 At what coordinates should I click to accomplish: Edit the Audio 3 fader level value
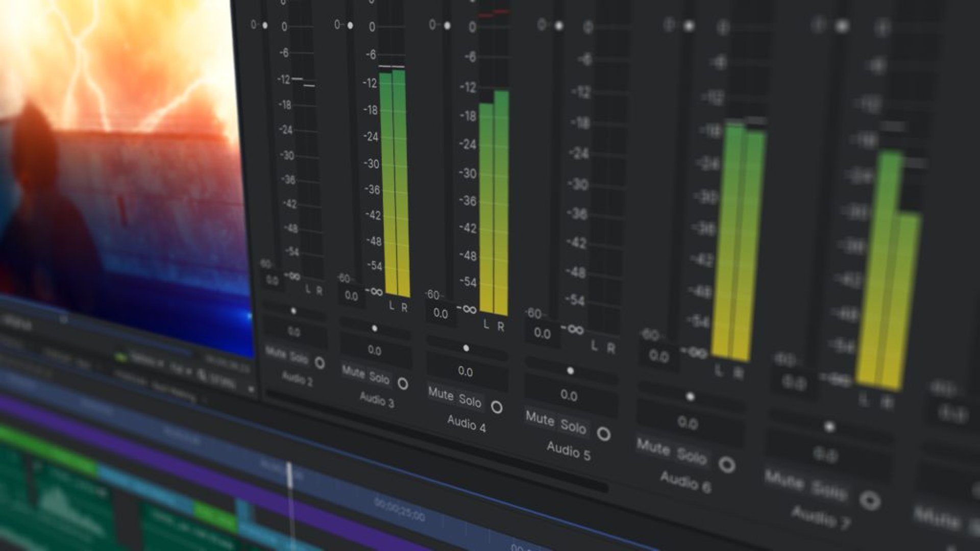[x=351, y=296]
